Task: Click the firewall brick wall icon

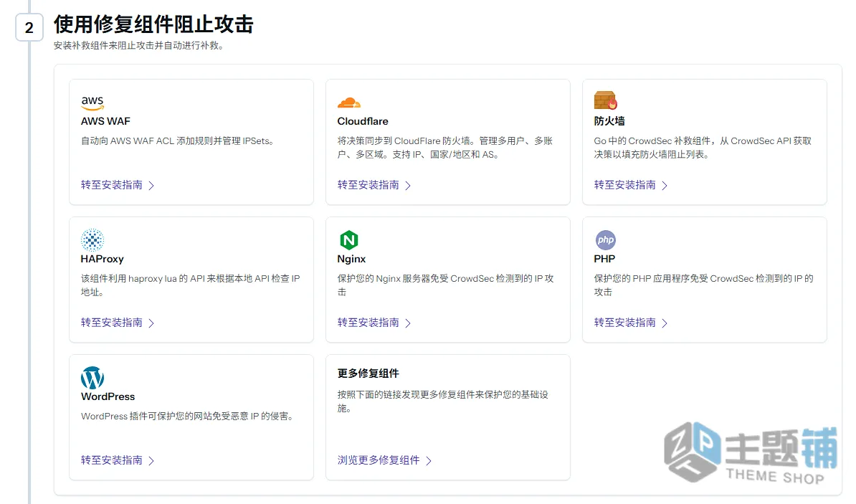Action: coord(605,100)
